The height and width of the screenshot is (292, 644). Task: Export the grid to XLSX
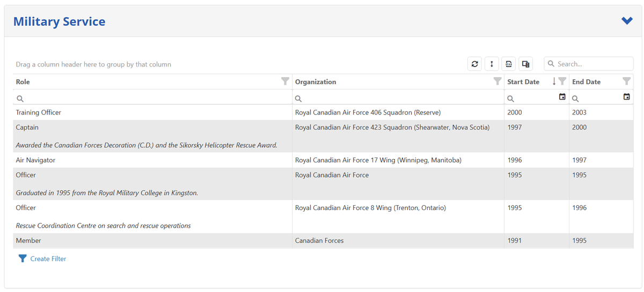(x=509, y=64)
